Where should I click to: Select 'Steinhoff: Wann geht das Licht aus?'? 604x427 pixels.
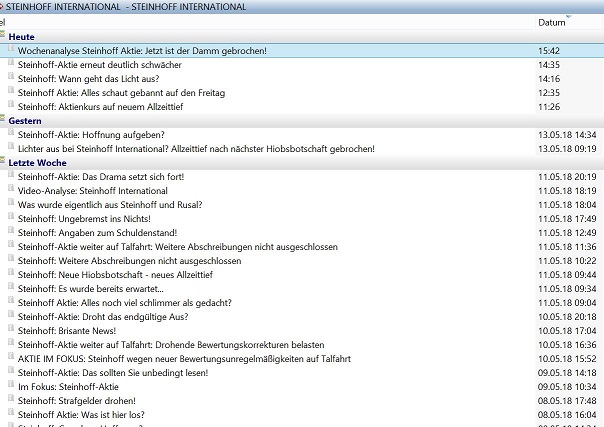pyautogui.click(x=89, y=79)
